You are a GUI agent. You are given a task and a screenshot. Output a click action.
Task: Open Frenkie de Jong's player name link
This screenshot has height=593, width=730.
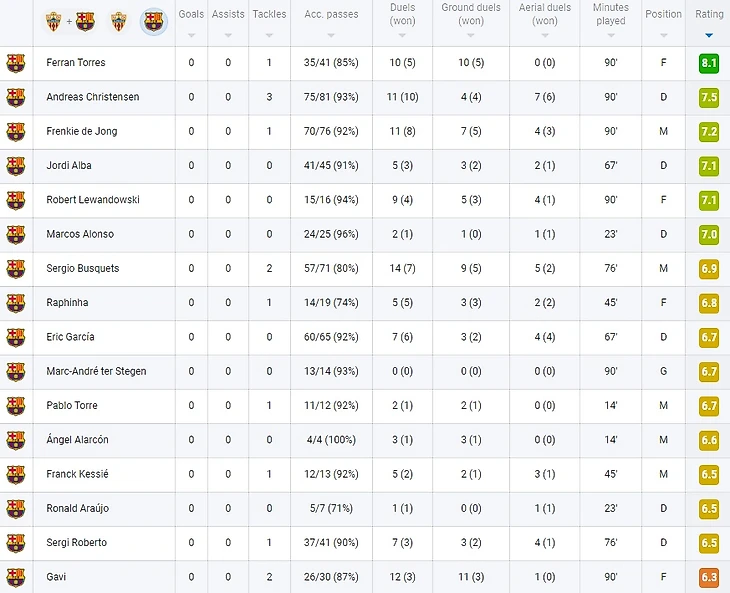pos(82,132)
